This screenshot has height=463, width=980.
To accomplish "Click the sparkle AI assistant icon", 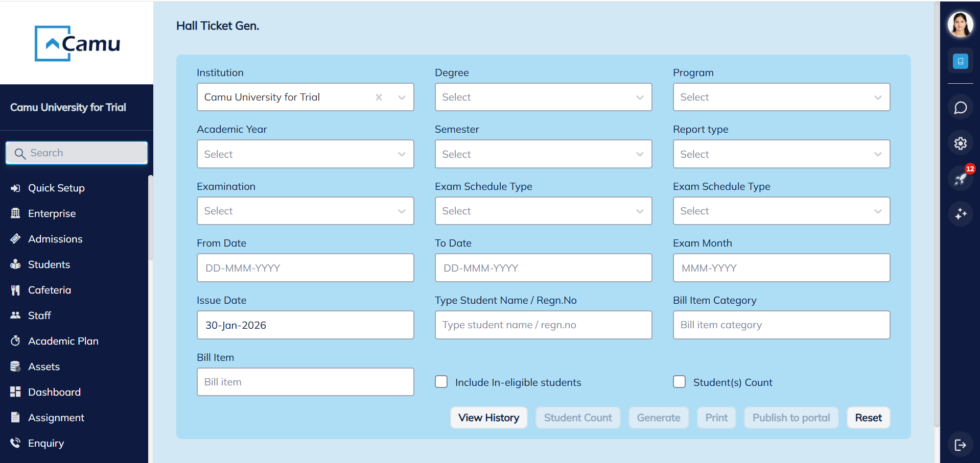I will (x=960, y=214).
